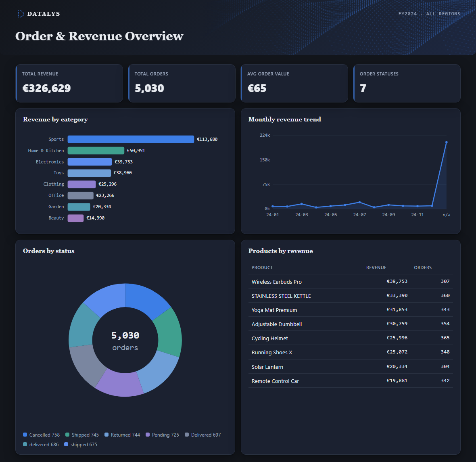
Task: Select the Toys category bar
Action: point(89,173)
